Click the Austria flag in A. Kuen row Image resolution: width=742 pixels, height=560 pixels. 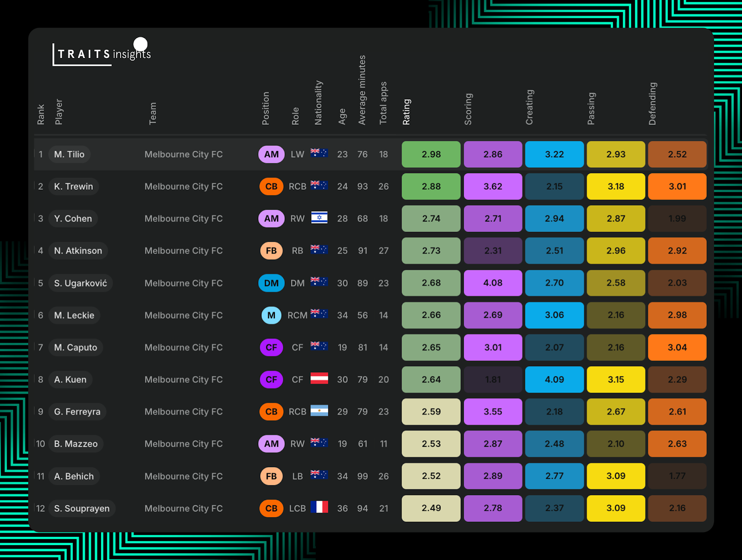[x=319, y=379]
